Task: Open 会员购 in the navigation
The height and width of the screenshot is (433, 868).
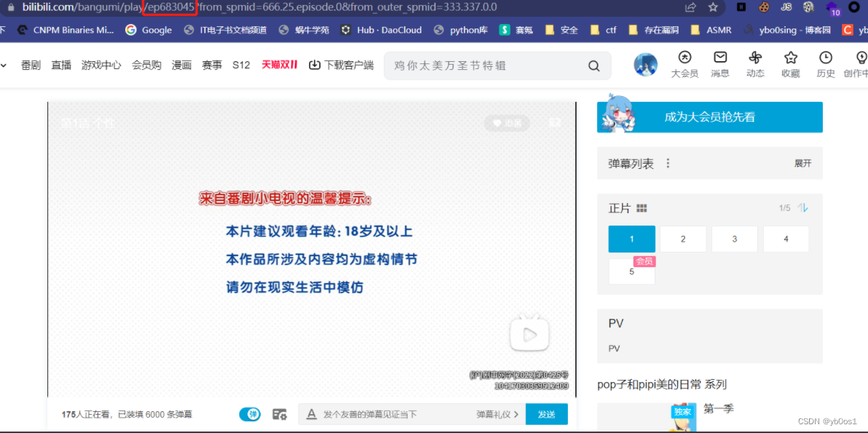Action: [x=146, y=65]
